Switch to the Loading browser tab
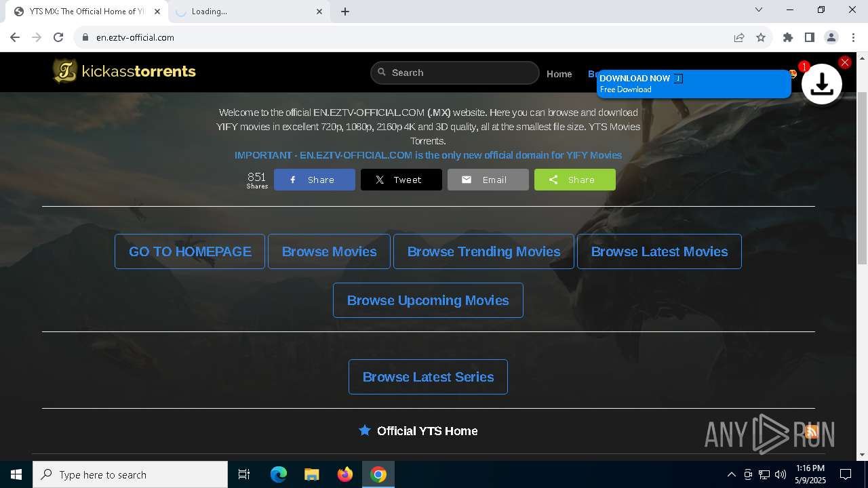This screenshot has height=488, width=868. point(250,12)
